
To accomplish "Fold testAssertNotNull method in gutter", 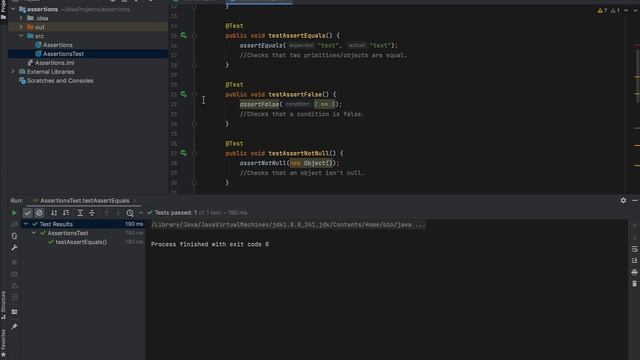I will click(194, 153).
